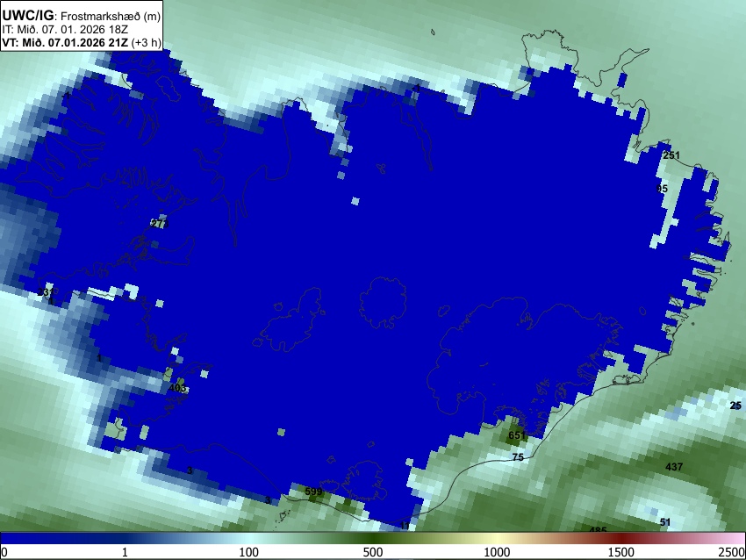Click the 1500 tick label on legend

pyautogui.click(x=621, y=552)
